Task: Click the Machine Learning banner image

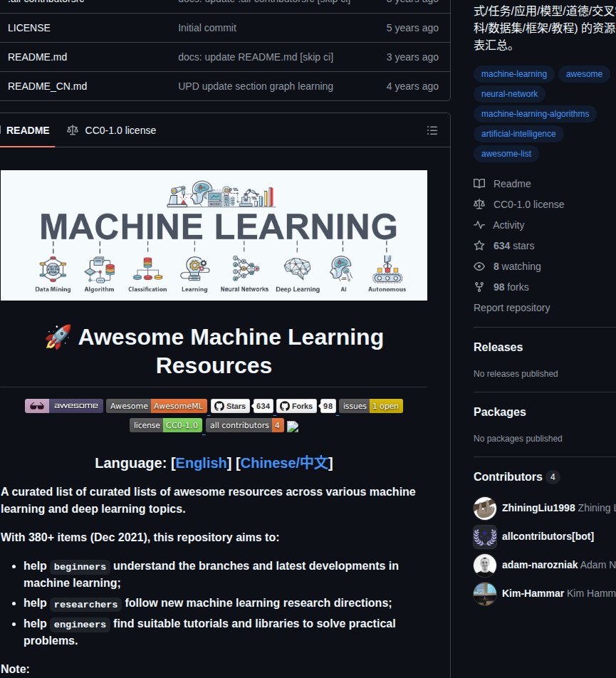Action: coord(214,236)
